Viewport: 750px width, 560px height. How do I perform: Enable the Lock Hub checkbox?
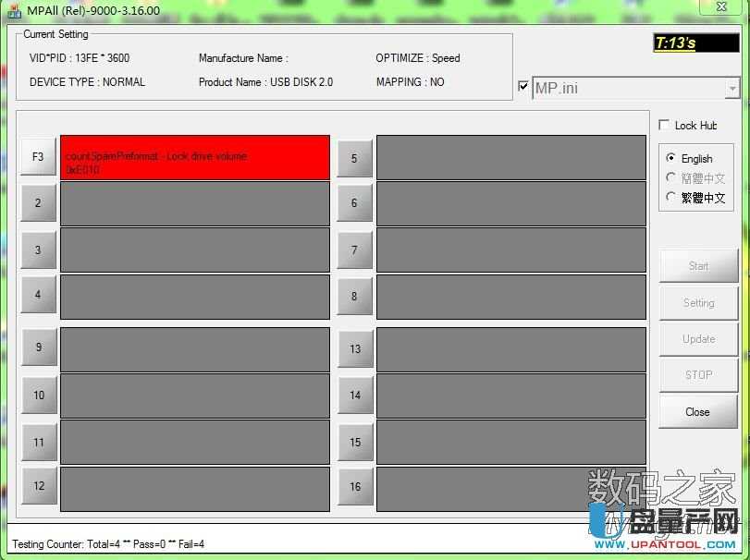point(664,126)
